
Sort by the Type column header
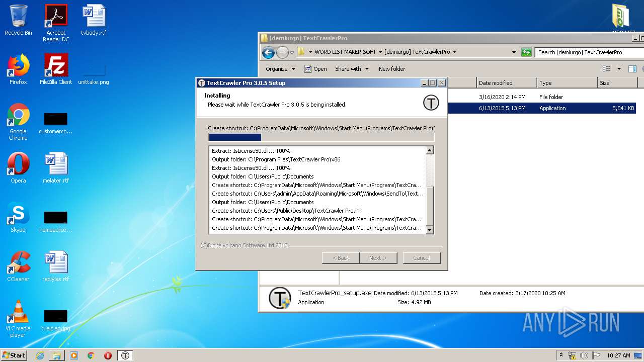point(567,83)
